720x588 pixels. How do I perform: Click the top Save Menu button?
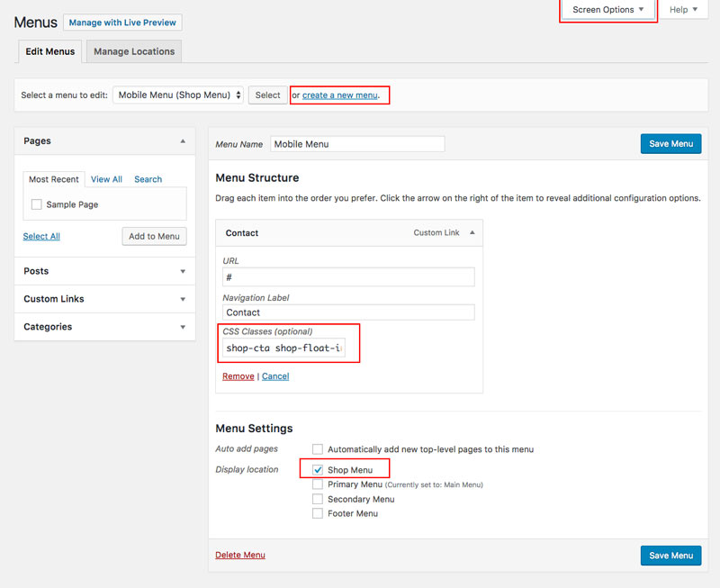(x=670, y=144)
